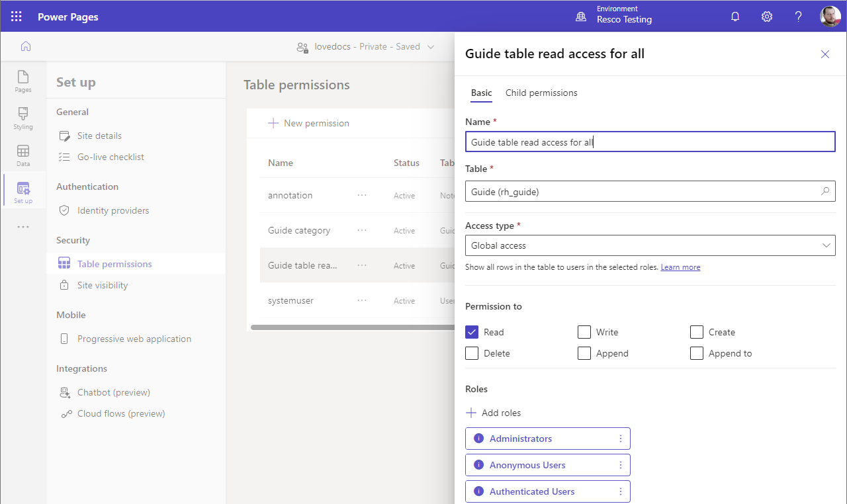The width and height of the screenshot is (847, 504).
Task: Select Site visibility in Security menu
Action: [x=102, y=285]
